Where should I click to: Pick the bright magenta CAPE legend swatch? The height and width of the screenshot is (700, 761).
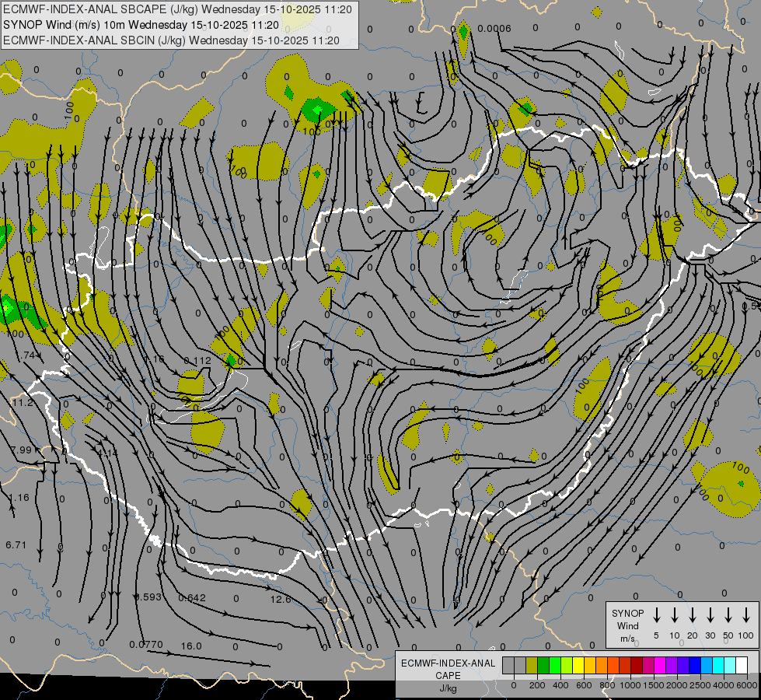pos(661,666)
